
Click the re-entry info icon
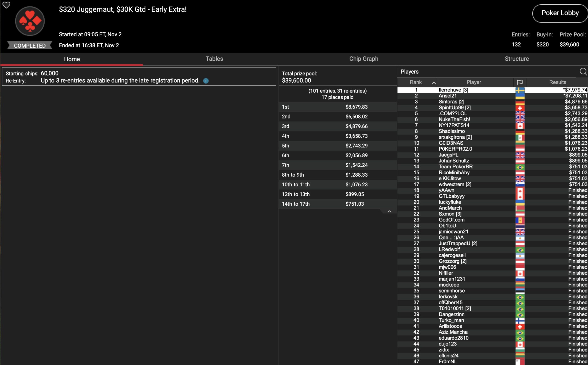tap(206, 81)
